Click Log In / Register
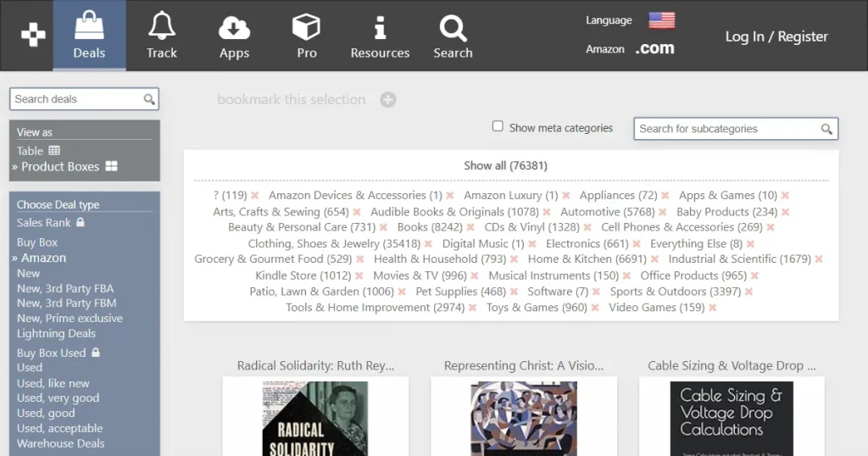The image size is (868, 456). [776, 36]
